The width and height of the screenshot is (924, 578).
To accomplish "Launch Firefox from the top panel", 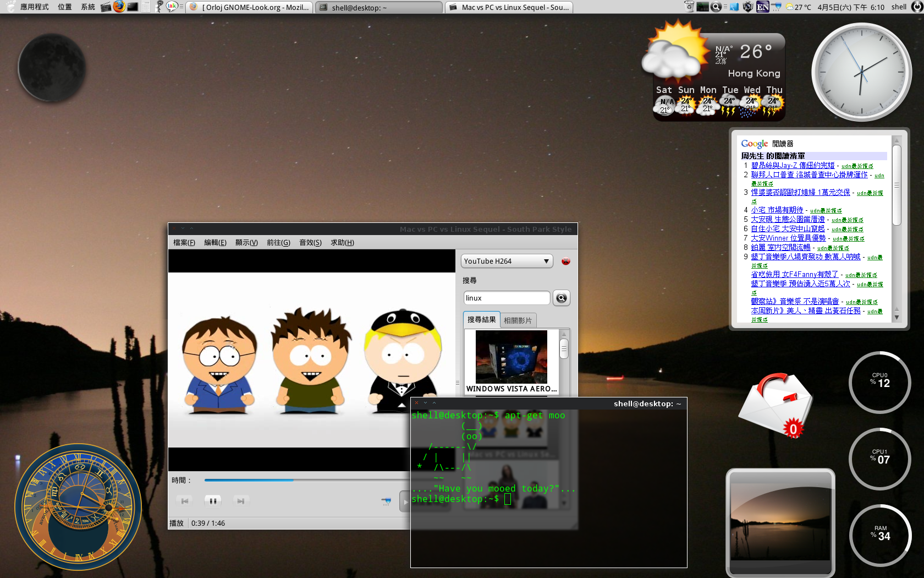I will (119, 7).
